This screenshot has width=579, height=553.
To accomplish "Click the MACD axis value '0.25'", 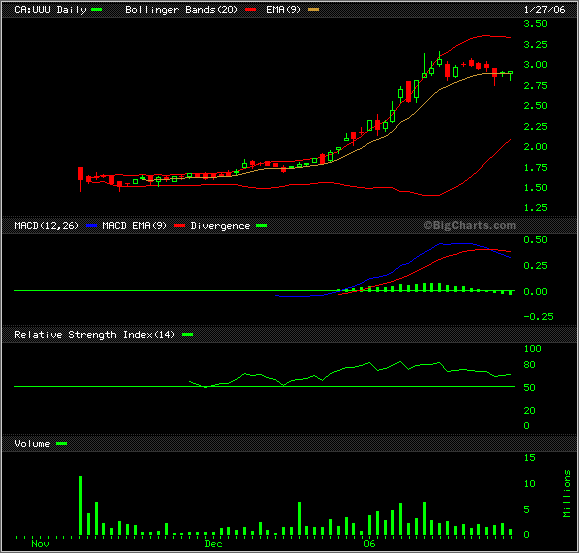I will pos(535,265).
